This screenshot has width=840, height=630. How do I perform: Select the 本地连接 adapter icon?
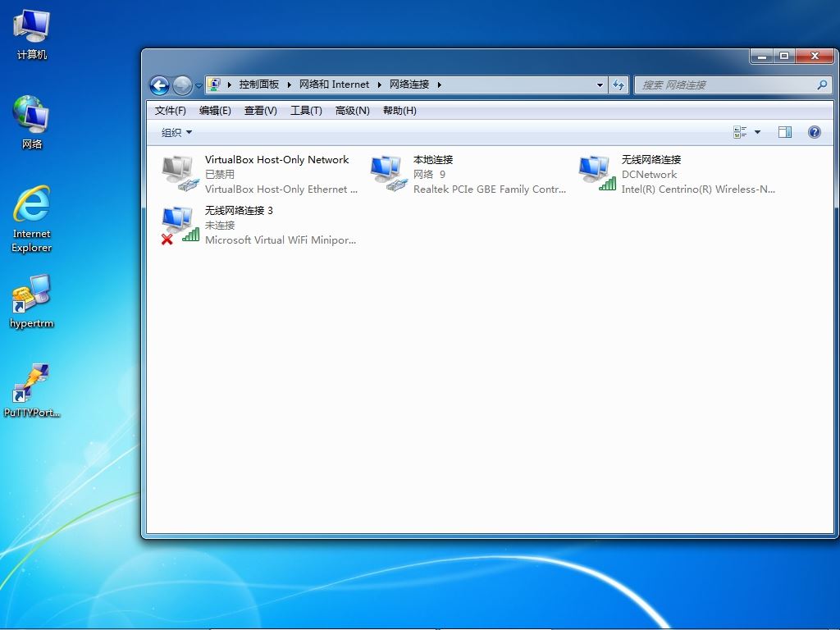(388, 173)
